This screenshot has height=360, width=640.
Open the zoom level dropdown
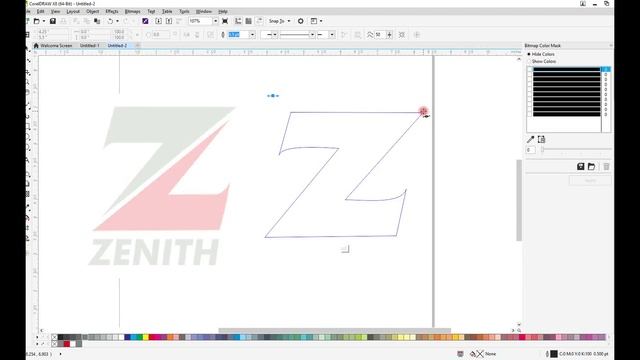215,21
